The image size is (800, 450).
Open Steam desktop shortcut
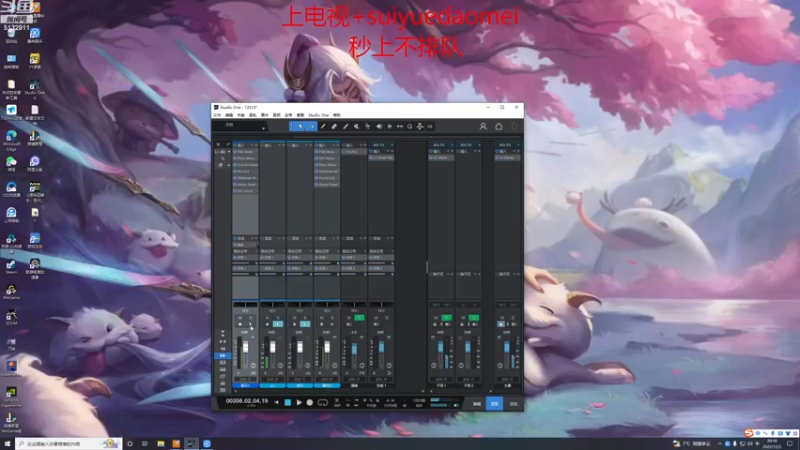pos(11,266)
